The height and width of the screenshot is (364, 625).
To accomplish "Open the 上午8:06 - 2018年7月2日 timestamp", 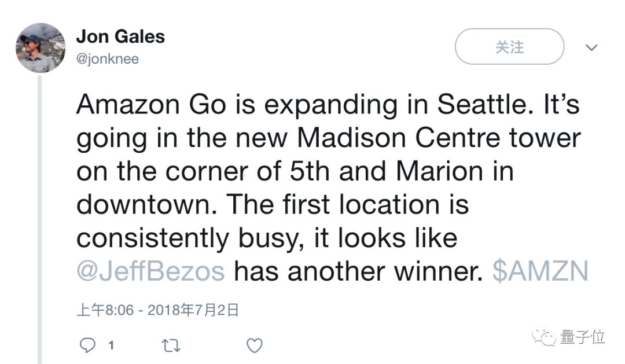I will [x=157, y=310].
